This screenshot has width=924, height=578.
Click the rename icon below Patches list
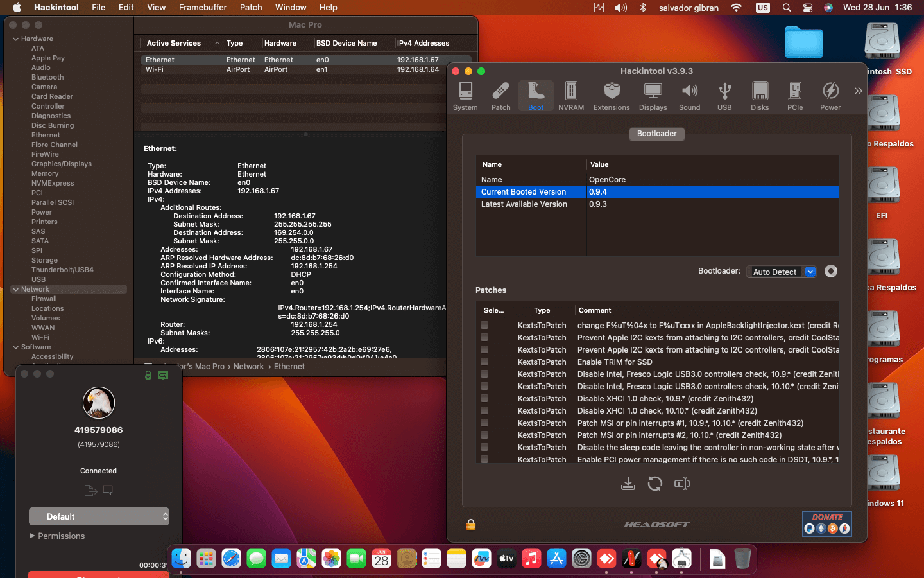click(x=682, y=484)
